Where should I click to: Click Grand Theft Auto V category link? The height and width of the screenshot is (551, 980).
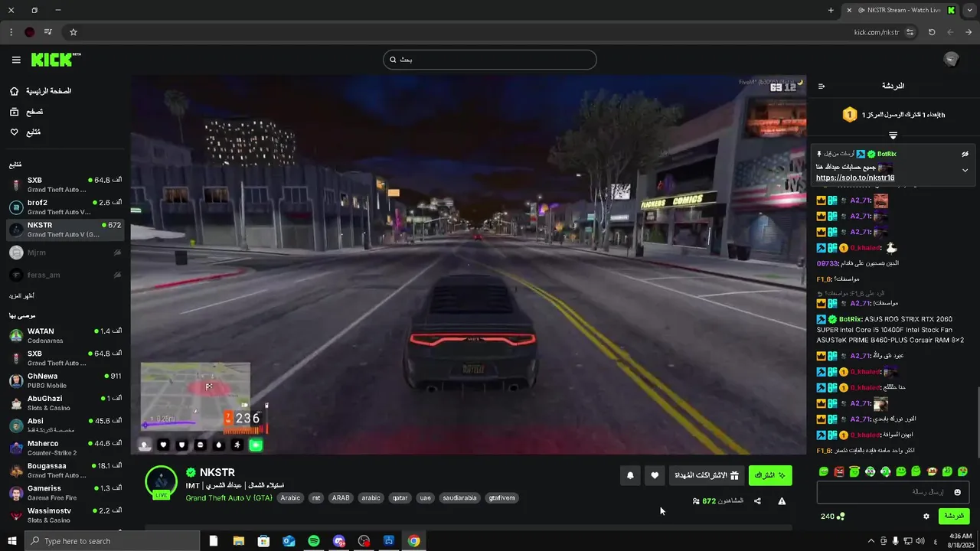tap(229, 498)
